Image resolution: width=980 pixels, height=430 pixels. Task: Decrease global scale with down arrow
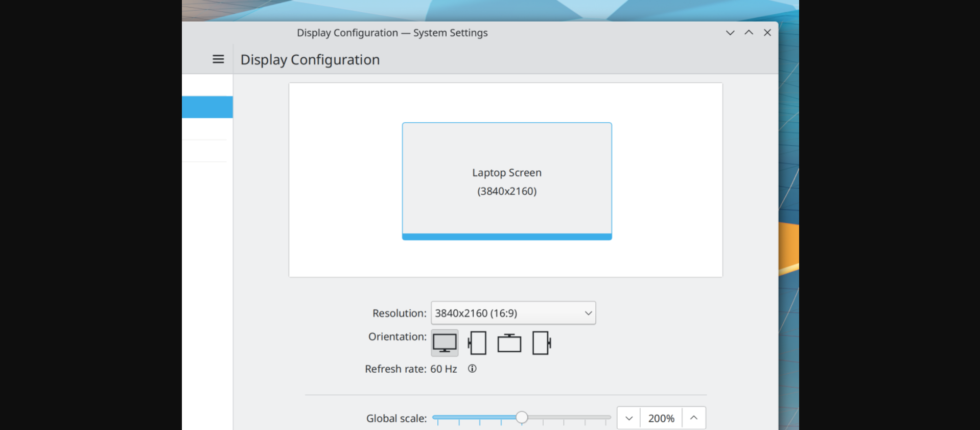628,418
